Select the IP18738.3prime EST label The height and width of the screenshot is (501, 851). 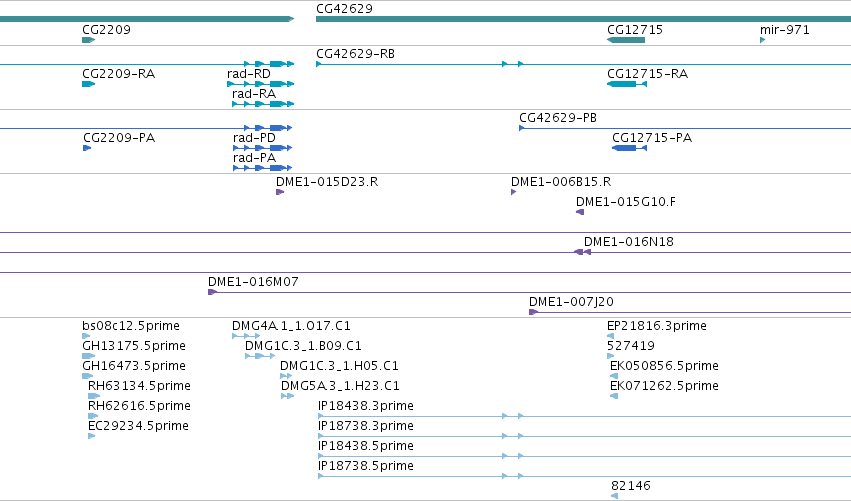pos(366,426)
